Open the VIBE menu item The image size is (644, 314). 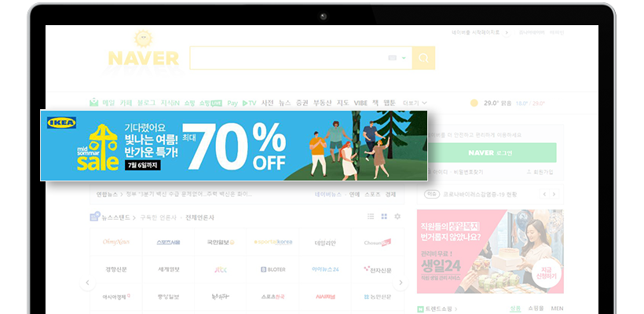[360, 103]
